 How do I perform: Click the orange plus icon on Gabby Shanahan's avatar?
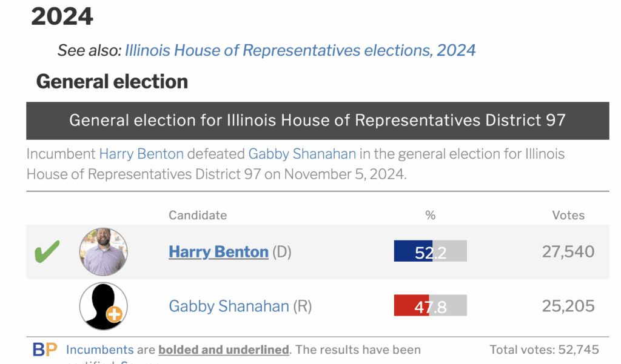(114, 314)
